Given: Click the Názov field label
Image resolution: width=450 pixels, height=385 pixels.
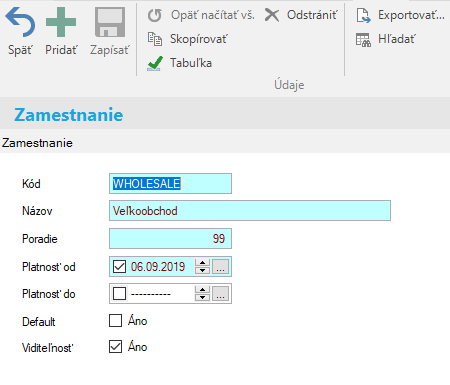Looking at the screenshot, I should [x=37, y=211].
